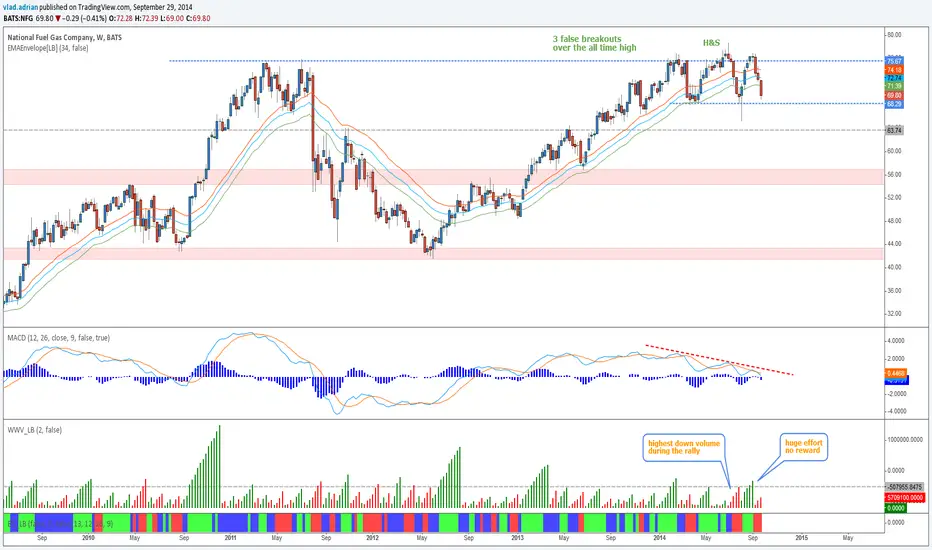Click the '3 false breakouts' green annotation
This screenshot has height=550, width=932.
pos(594,43)
